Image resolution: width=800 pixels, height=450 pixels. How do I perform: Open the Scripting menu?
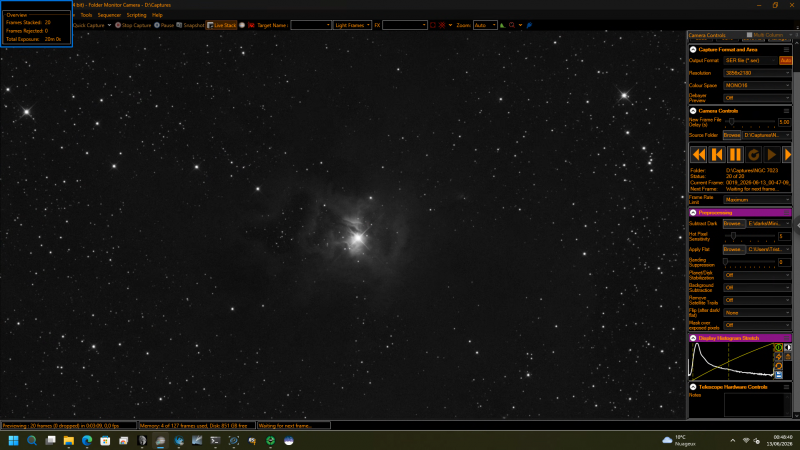click(x=136, y=15)
